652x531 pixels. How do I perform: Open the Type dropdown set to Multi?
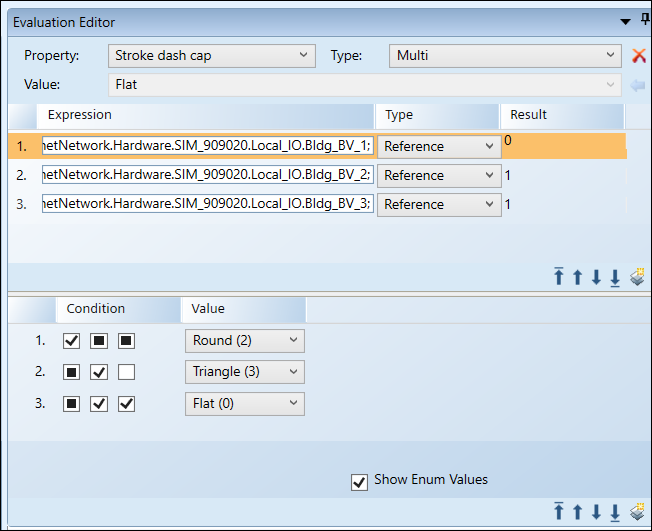(x=505, y=56)
